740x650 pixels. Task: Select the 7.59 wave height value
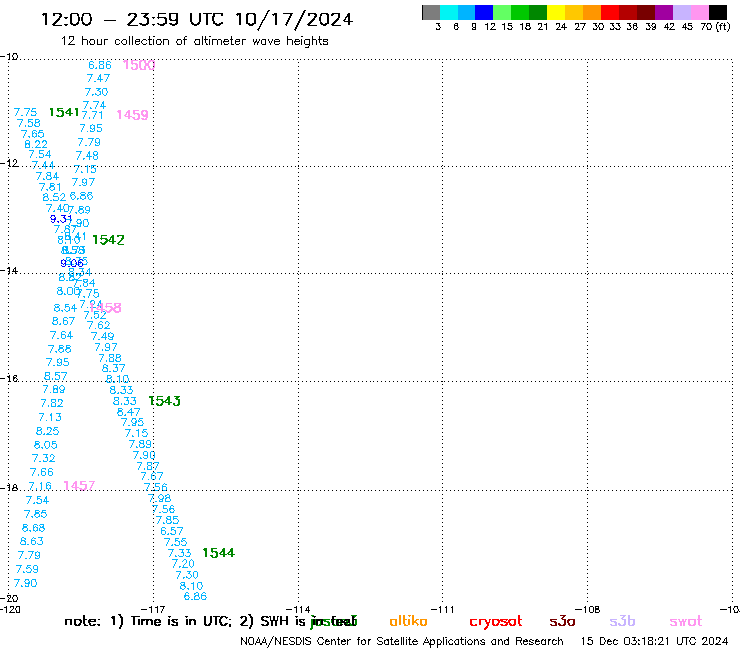coord(27,569)
